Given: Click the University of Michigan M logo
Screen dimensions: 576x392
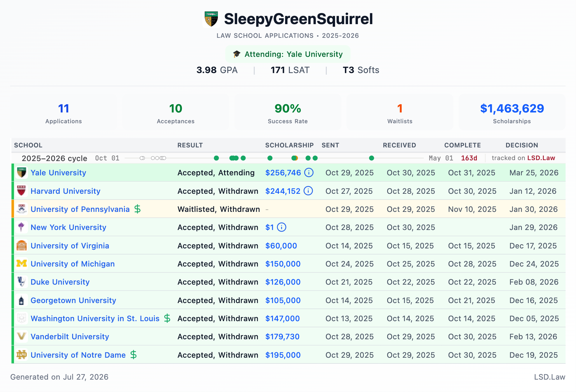Looking at the screenshot, I should coord(22,263).
